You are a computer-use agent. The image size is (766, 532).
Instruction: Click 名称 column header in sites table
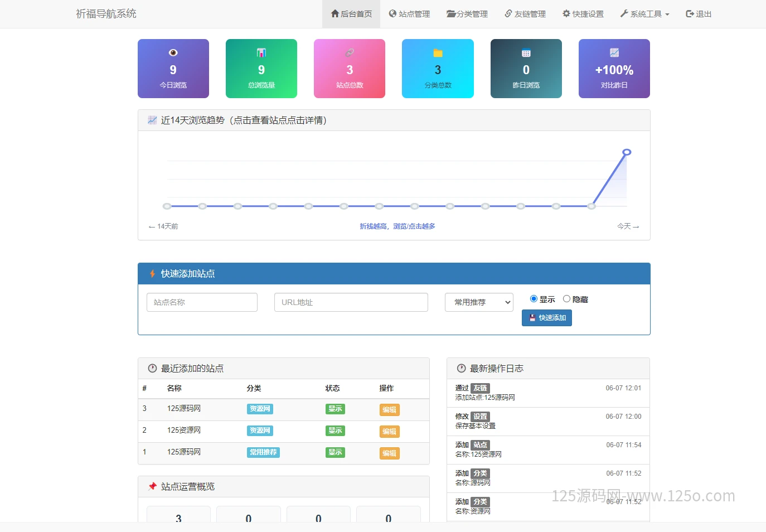(x=174, y=388)
